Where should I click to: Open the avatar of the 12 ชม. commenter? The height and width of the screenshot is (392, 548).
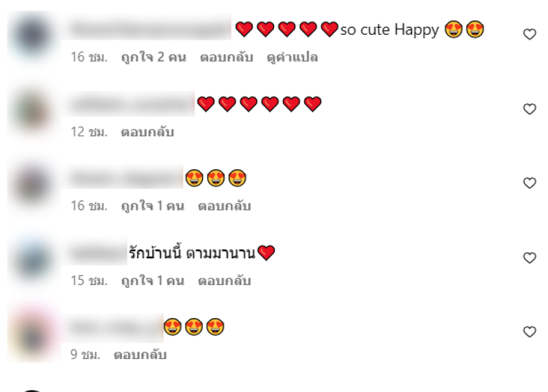coord(32,112)
